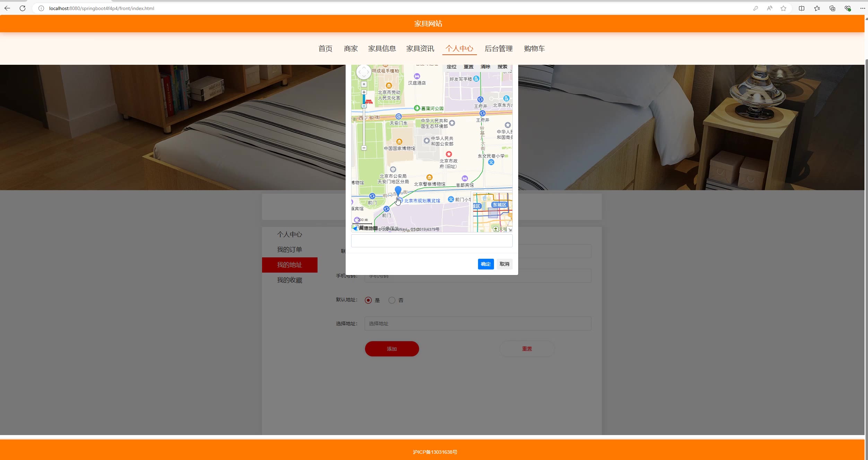Click the 东交民巷小学 school icon
Viewport: 868px width, 460px height.
point(491,162)
